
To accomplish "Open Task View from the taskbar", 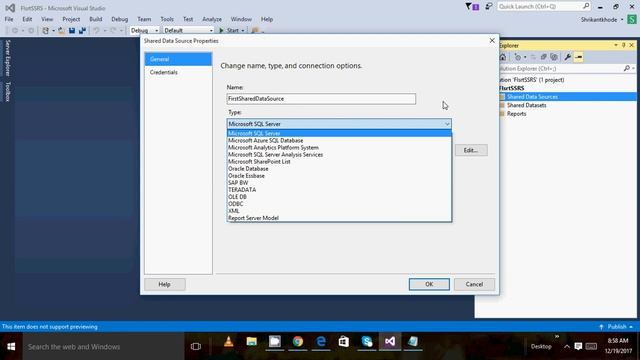I will coord(196,347).
